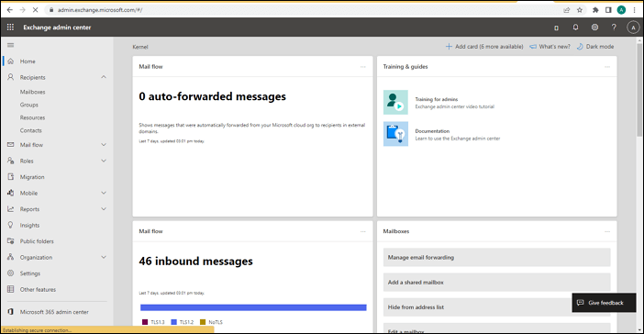Go to Home in navigation
The width and height of the screenshot is (644, 334).
pos(28,61)
